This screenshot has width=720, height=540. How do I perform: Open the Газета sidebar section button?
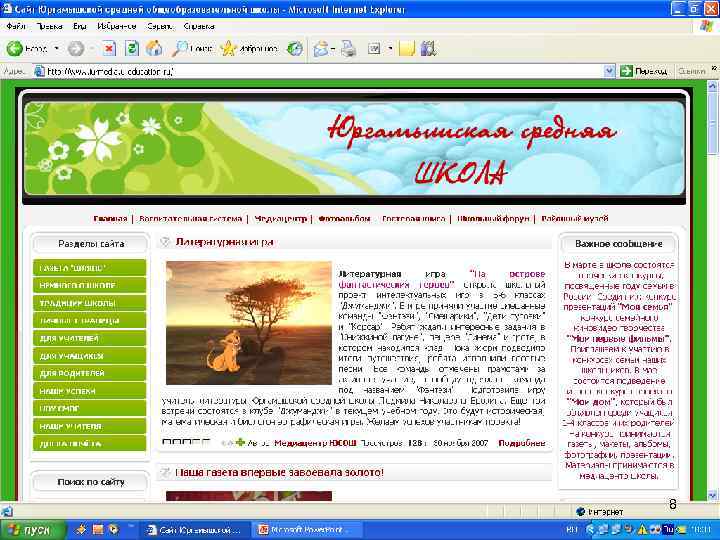[90, 268]
